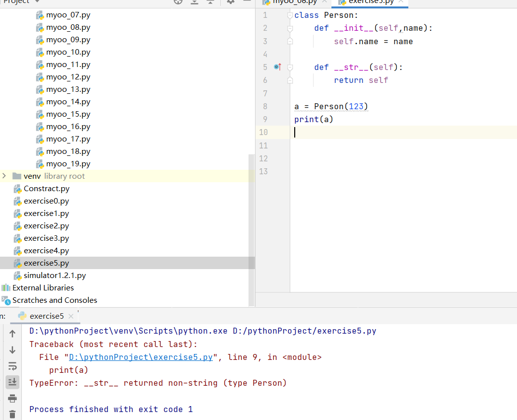Select Constract.py in project tree

point(42,189)
